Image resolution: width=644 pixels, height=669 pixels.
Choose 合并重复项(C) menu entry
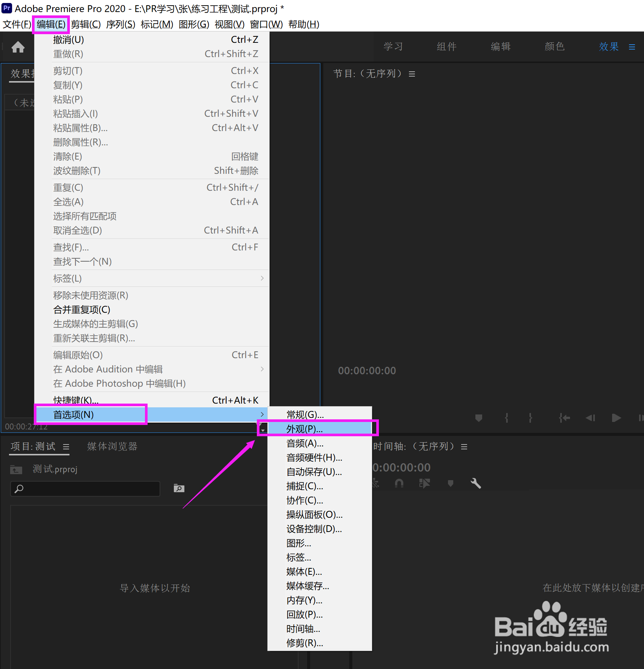152,310
